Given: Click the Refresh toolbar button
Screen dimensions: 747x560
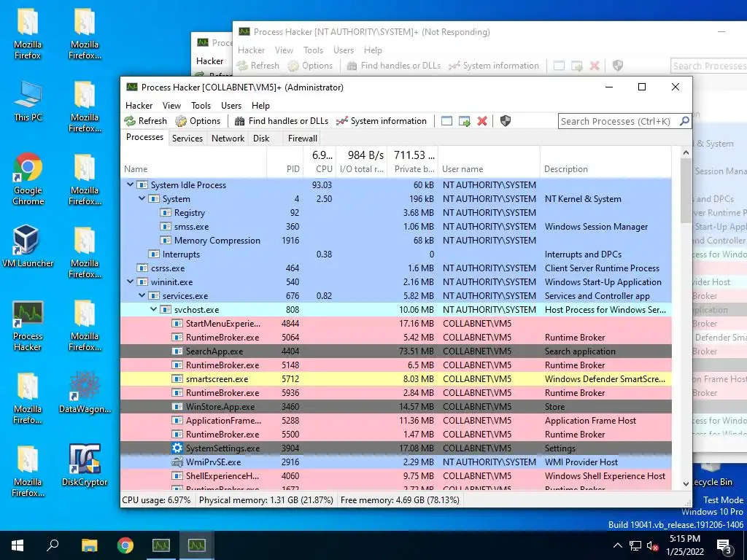Looking at the screenshot, I should point(146,121).
